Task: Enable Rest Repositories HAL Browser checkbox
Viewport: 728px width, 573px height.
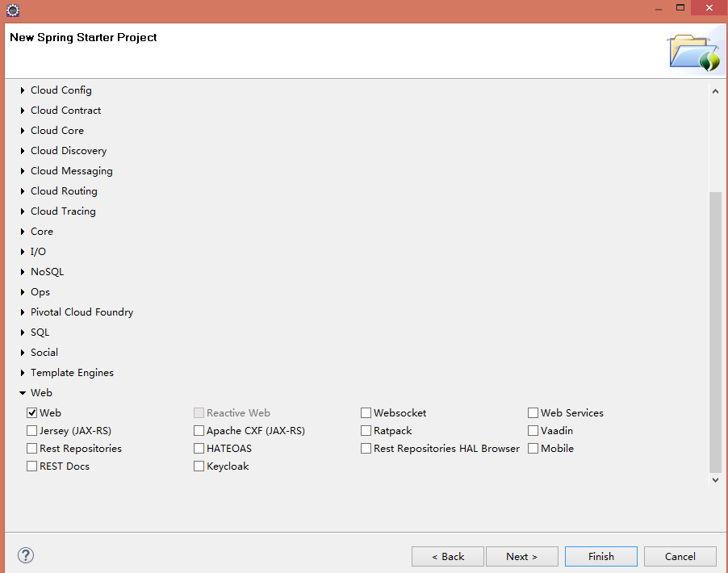Action: pyautogui.click(x=366, y=448)
